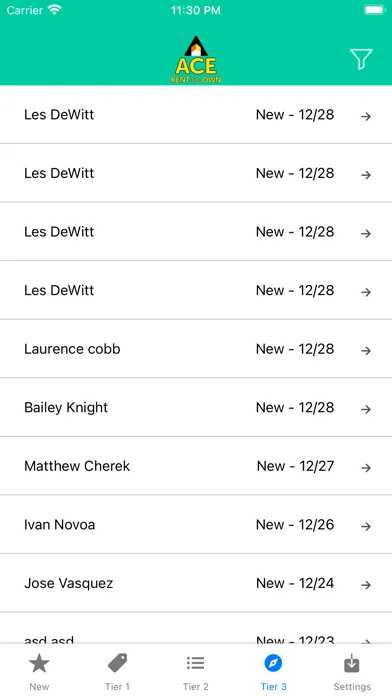This screenshot has width=392, height=696.
Task: Open the partially visible asd asd row
Action: (196, 629)
